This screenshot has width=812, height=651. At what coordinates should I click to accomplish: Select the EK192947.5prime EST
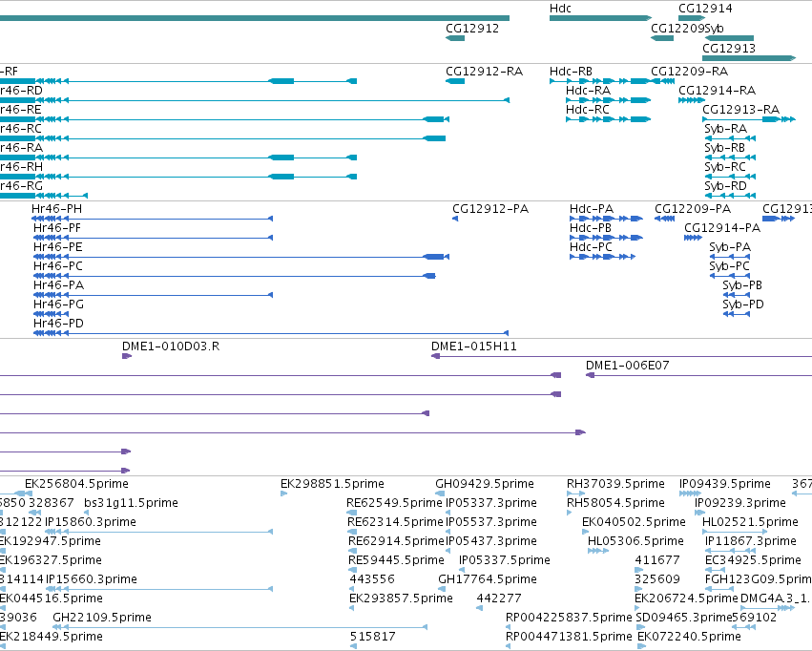tap(3, 551)
